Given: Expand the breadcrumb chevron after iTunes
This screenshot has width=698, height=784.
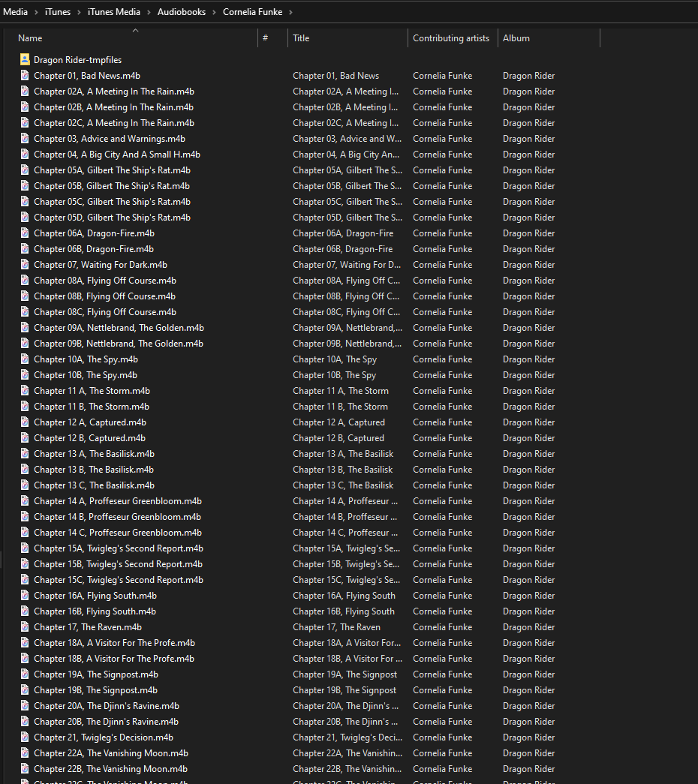Looking at the screenshot, I should [79, 12].
